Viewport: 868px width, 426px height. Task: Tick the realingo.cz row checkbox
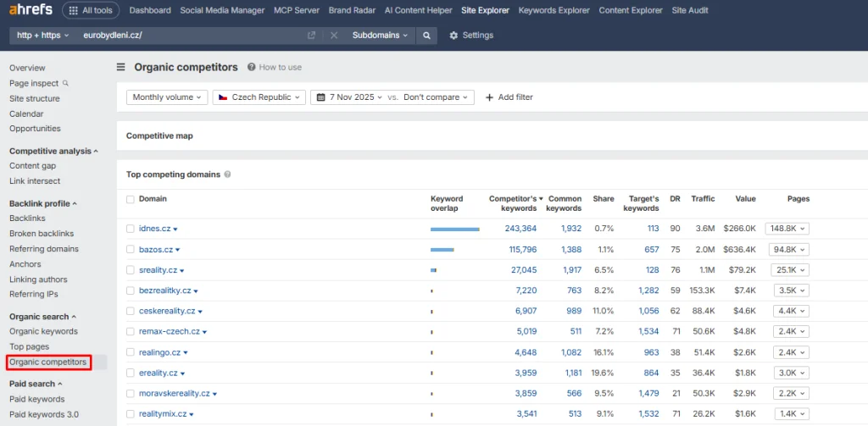click(130, 352)
